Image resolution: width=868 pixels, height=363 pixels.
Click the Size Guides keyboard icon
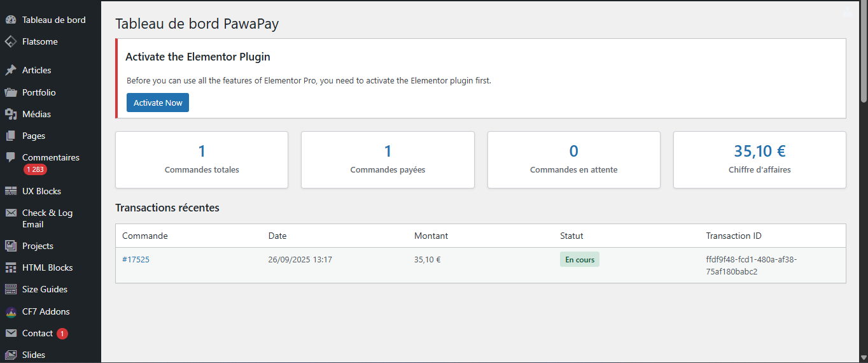point(10,289)
